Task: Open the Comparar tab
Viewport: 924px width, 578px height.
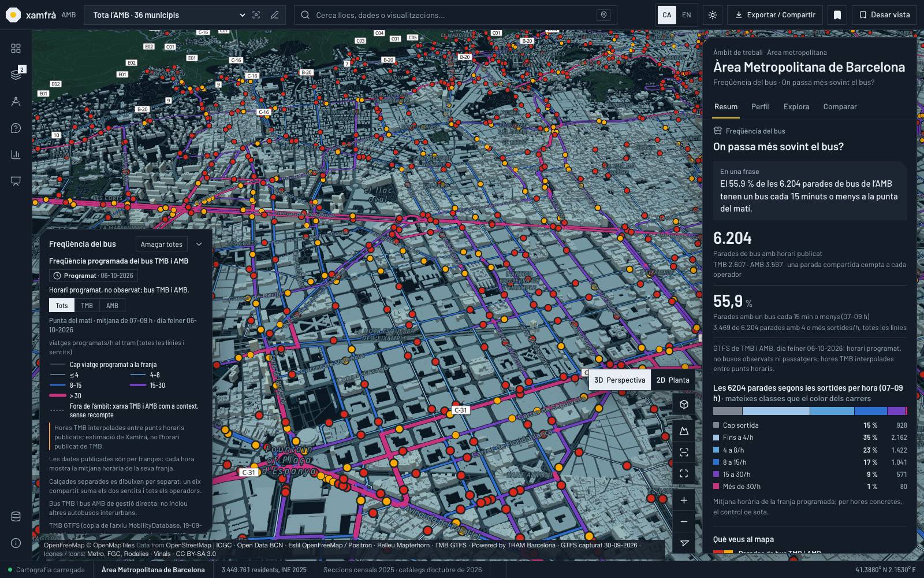Action: [x=840, y=106]
